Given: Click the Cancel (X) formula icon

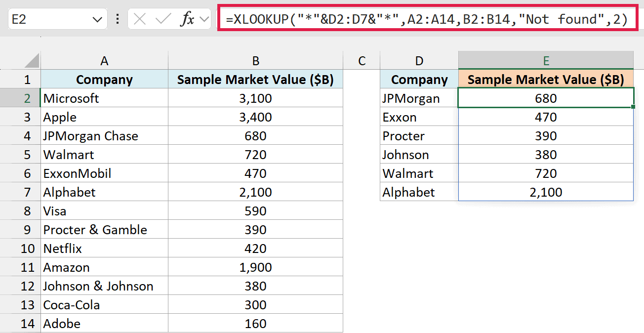Looking at the screenshot, I should tap(140, 19).
